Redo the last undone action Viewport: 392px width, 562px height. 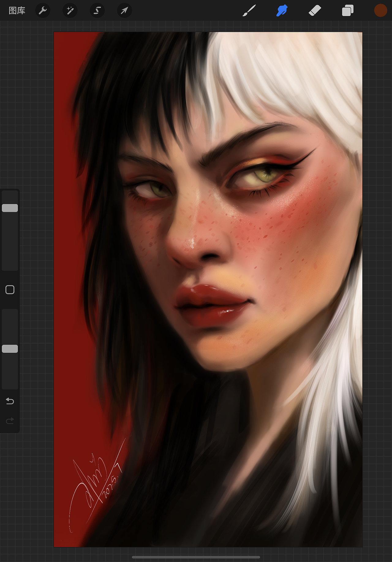point(10,421)
